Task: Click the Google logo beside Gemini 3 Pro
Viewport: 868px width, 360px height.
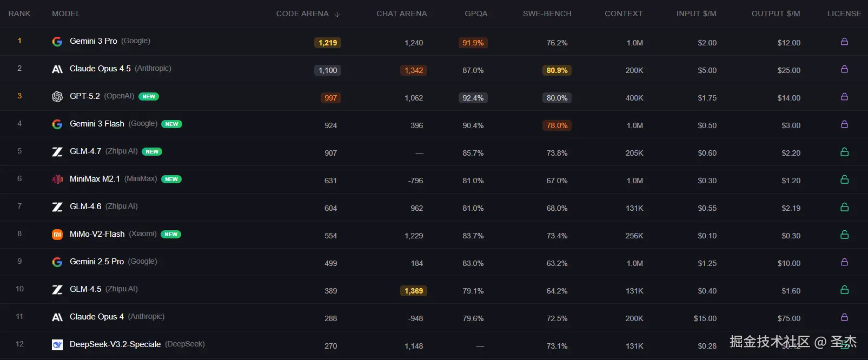Action: [57, 42]
